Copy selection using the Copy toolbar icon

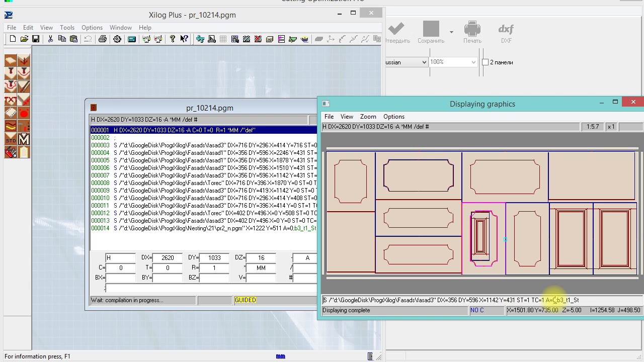[62, 39]
